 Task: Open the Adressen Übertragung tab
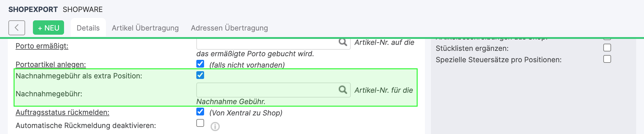pos(229,28)
